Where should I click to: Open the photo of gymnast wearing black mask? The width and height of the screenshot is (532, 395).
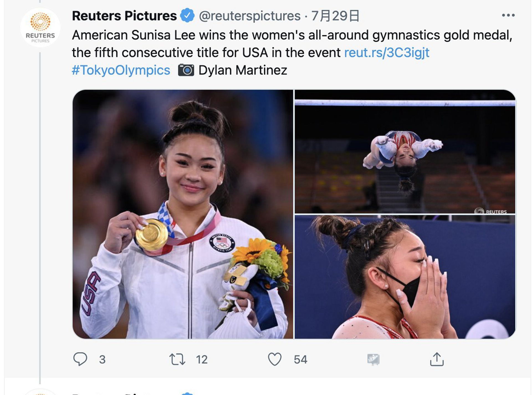pos(405,277)
